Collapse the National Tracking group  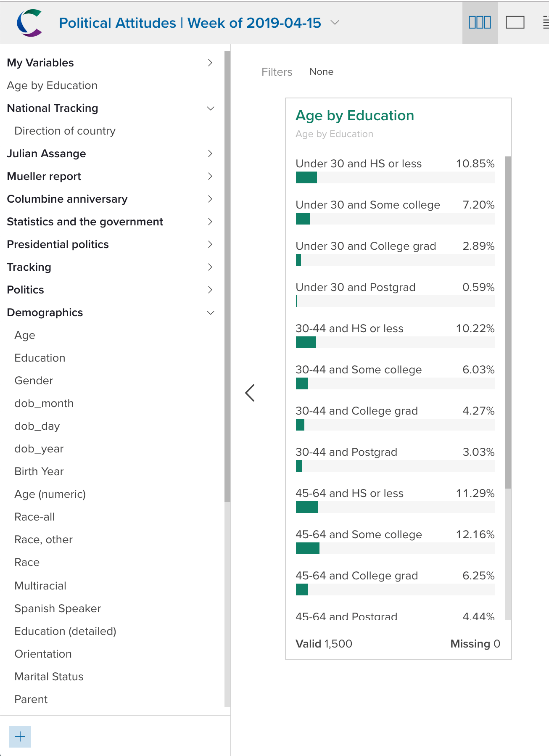[211, 108]
